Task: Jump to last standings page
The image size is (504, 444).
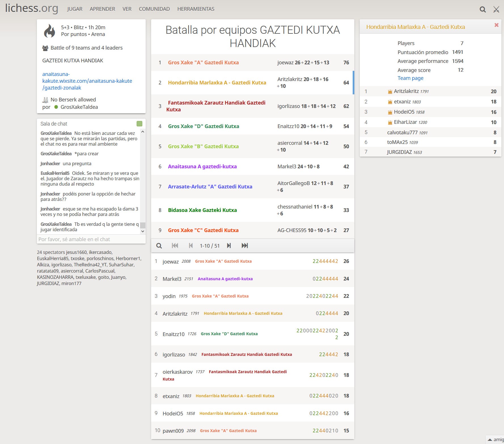Action: click(245, 246)
